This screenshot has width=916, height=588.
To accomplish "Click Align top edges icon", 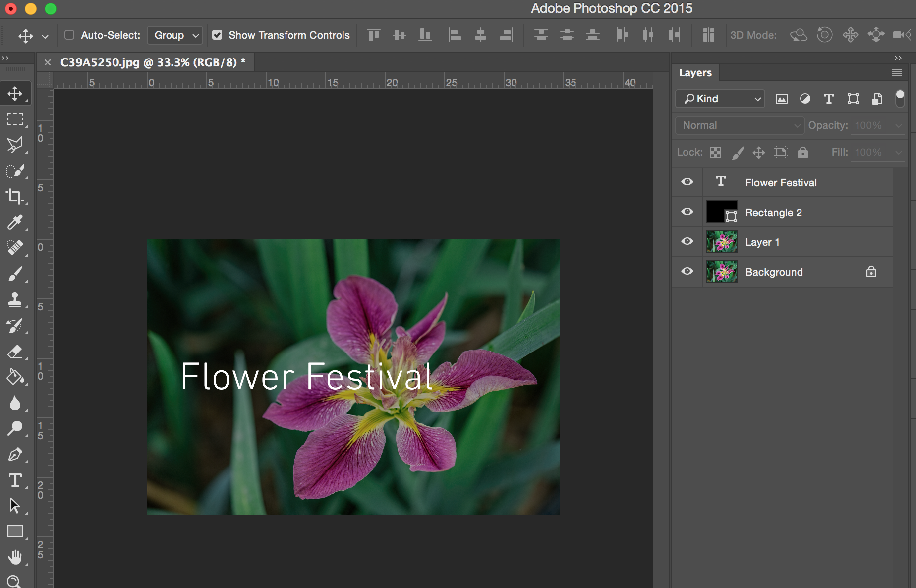I will pyautogui.click(x=373, y=35).
